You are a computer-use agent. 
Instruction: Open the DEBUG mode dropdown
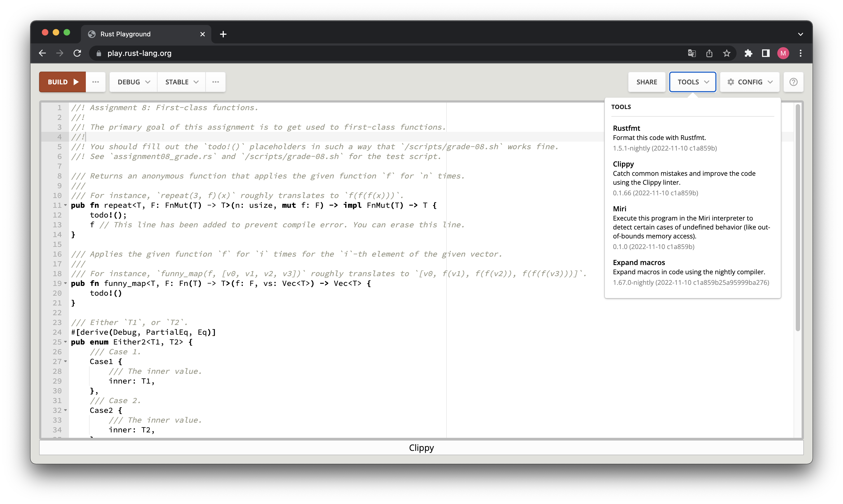click(x=133, y=81)
